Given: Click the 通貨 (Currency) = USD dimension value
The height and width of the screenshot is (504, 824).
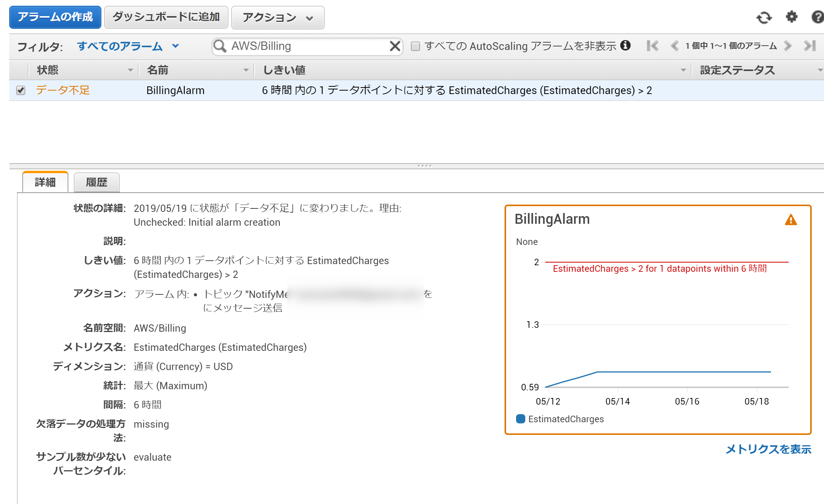Looking at the screenshot, I should [183, 367].
